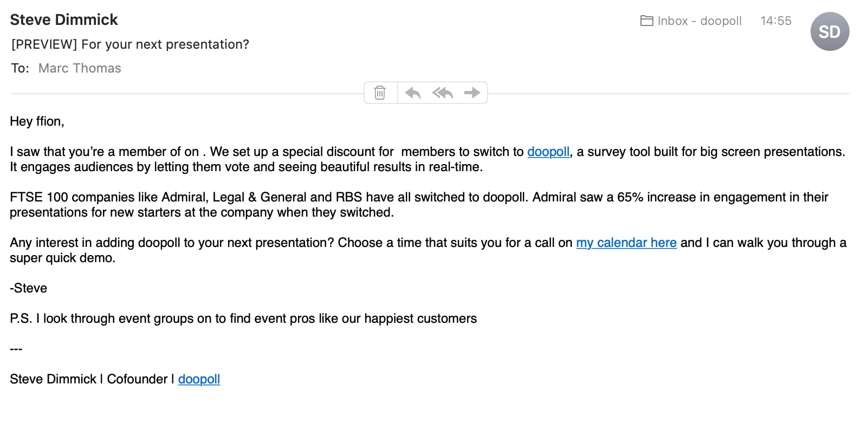This screenshot has width=868, height=443.
Task: Reply all using the double-arrow icon
Action: (x=442, y=93)
